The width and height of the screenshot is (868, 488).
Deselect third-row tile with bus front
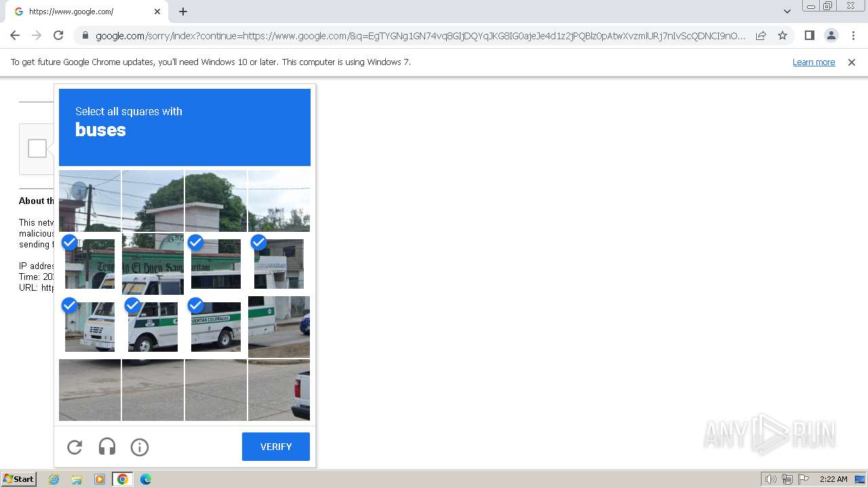click(90, 327)
